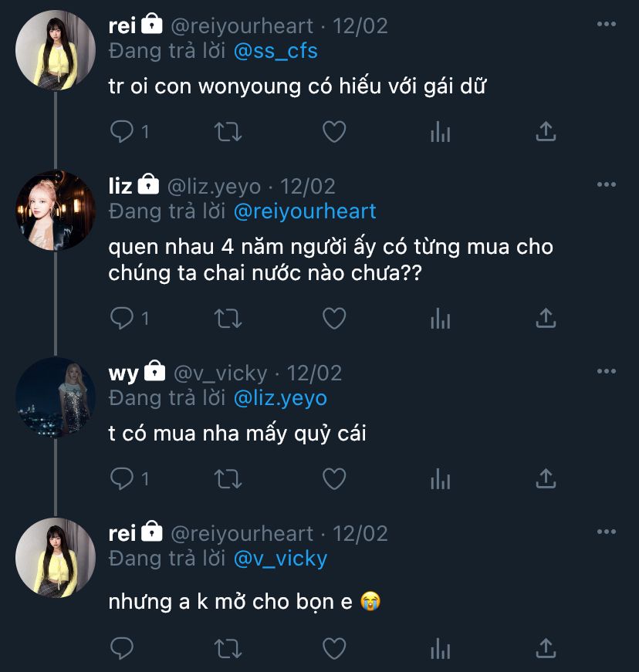Image resolution: width=639 pixels, height=672 pixels.
Task: View analytics for rei's first tweet
Action: pyautogui.click(x=440, y=132)
